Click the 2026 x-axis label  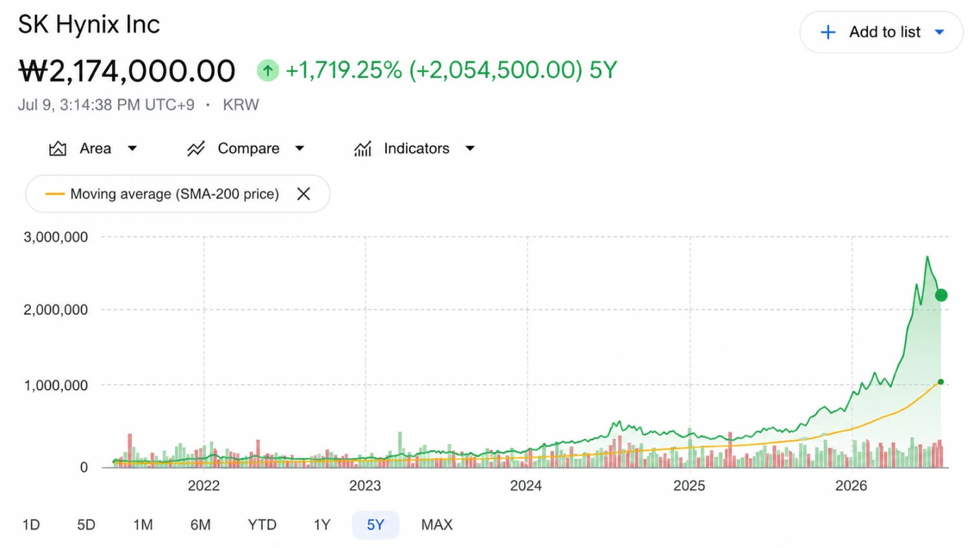click(851, 486)
